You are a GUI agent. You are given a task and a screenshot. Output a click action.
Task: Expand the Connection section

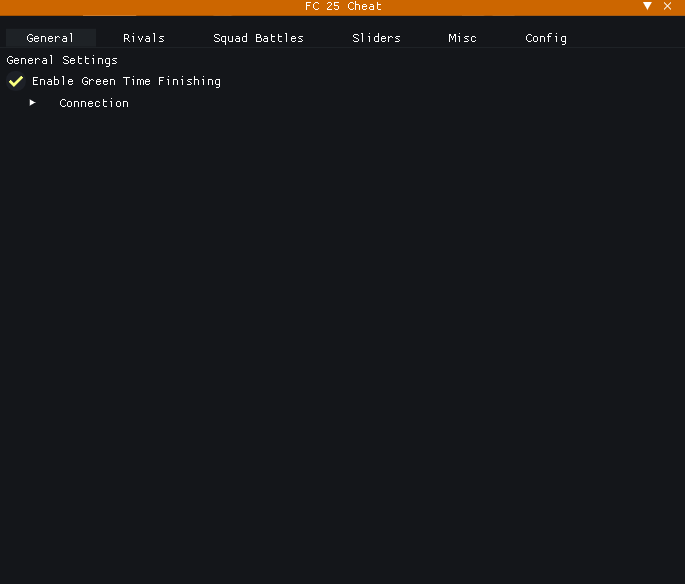click(33, 103)
